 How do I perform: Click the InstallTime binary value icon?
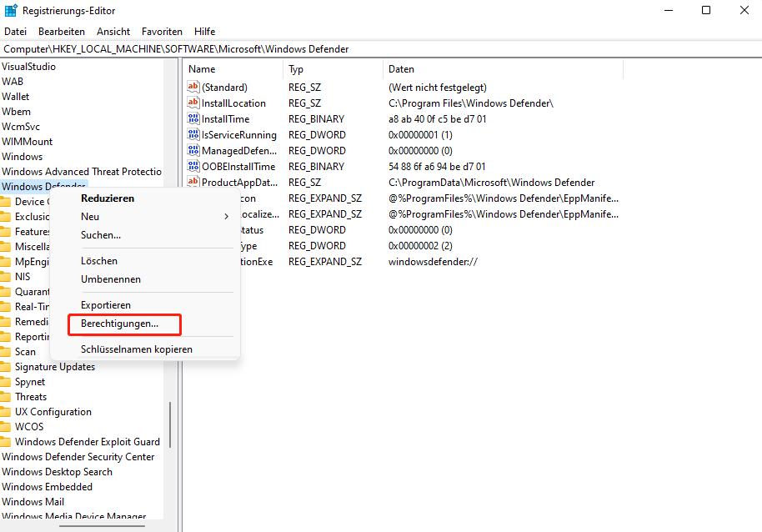(x=193, y=118)
